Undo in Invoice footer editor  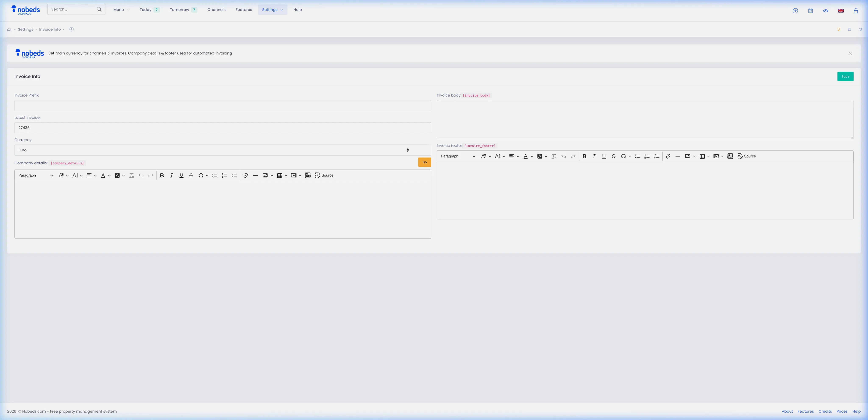click(563, 156)
